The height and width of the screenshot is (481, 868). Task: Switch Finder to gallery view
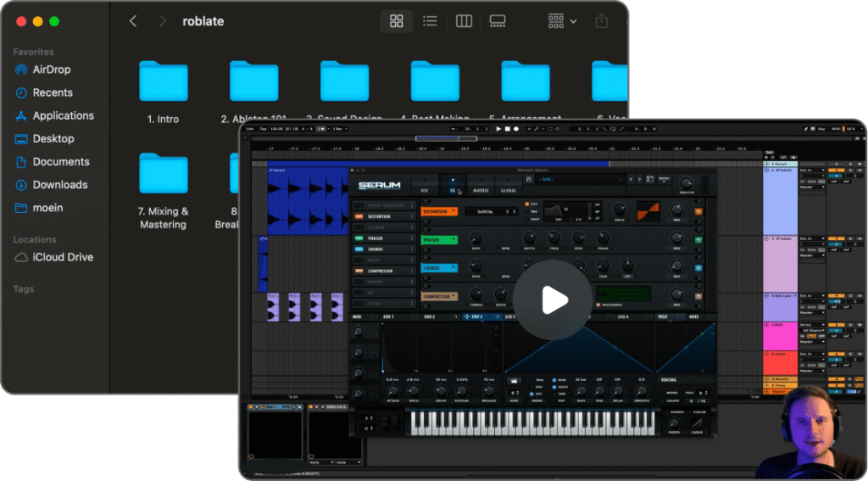pos(498,21)
